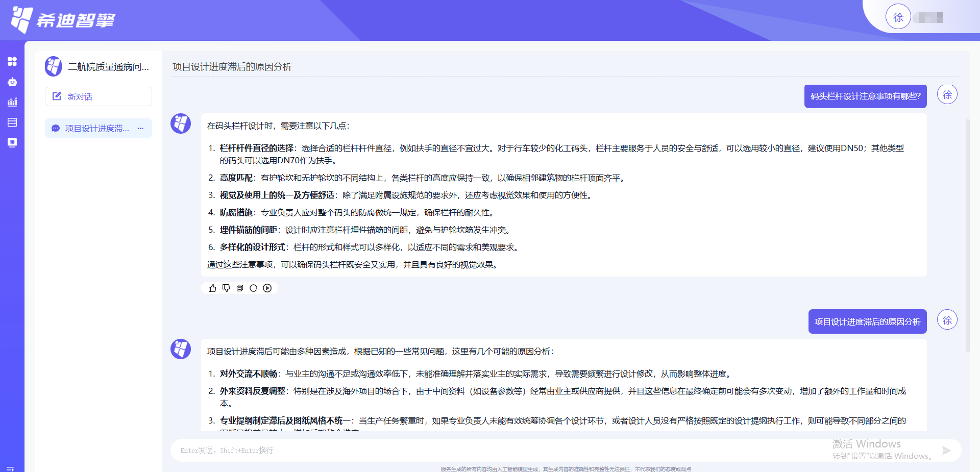Click the question bubble 码头栏杆设计注意事项有哪些
Viewport: 980px width, 472px height.
pos(865,96)
